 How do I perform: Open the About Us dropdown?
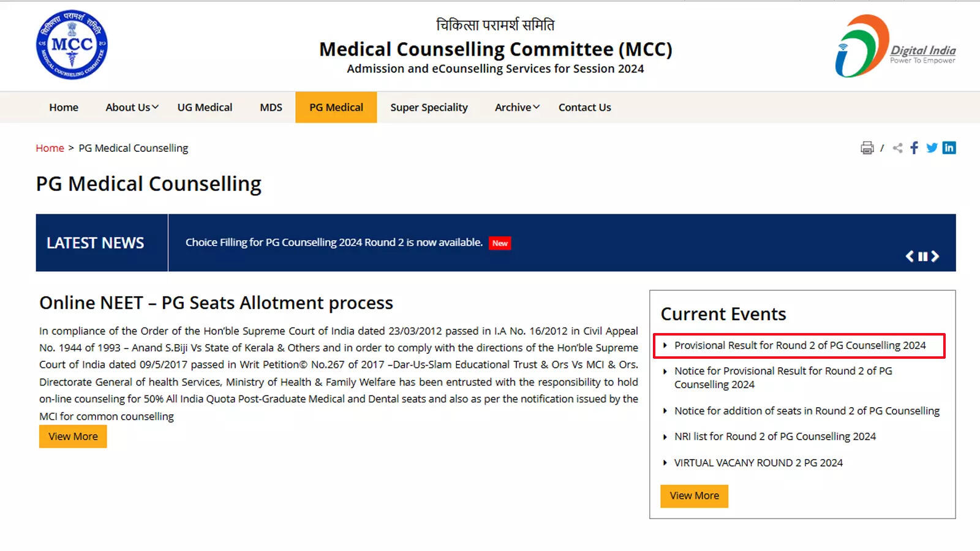pyautogui.click(x=130, y=107)
